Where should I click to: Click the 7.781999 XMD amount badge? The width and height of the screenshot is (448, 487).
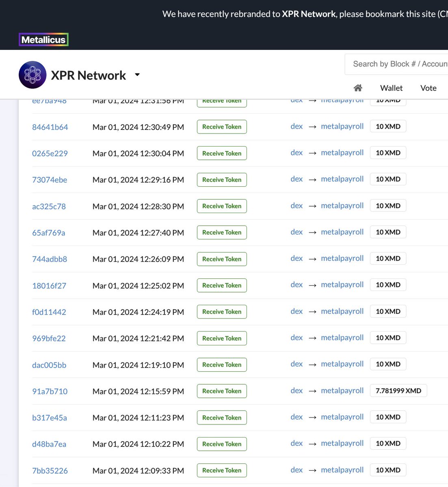click(x=398, y=391)
